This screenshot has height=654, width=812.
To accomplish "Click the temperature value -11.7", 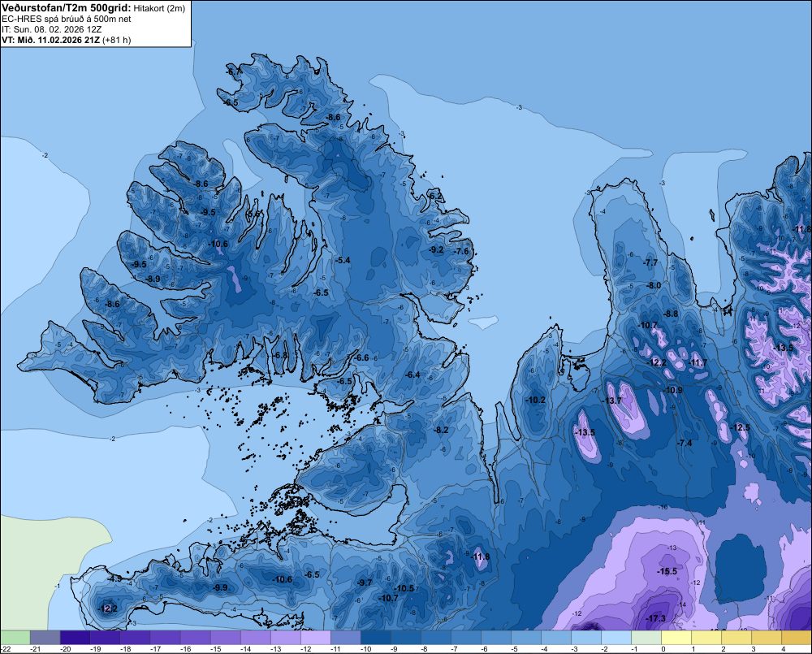I will pyautogui.click(x=698, y=363).
